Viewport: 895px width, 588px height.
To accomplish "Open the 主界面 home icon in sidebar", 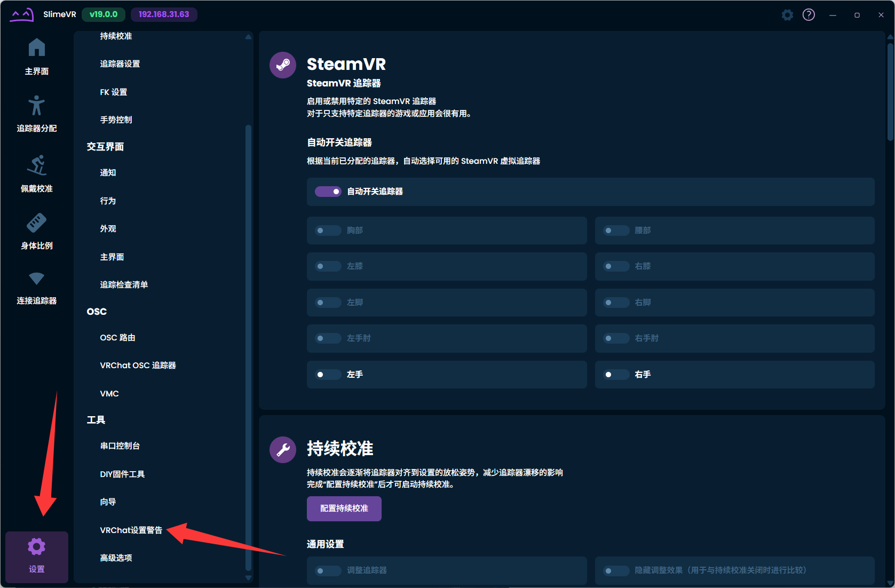I will [x=36, y=47].
